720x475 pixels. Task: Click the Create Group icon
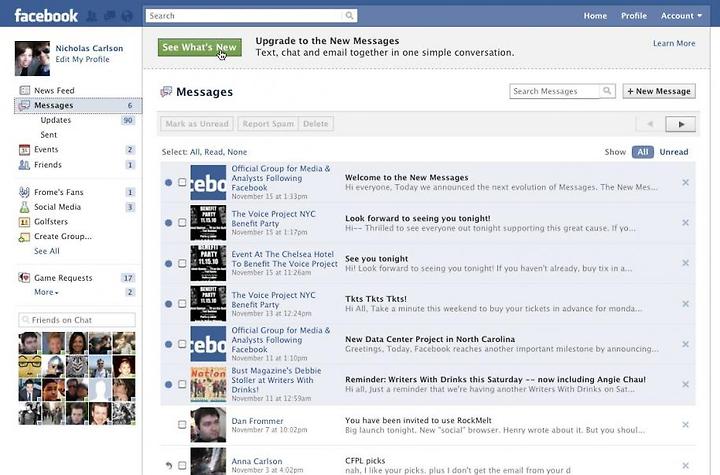point(24,237)
